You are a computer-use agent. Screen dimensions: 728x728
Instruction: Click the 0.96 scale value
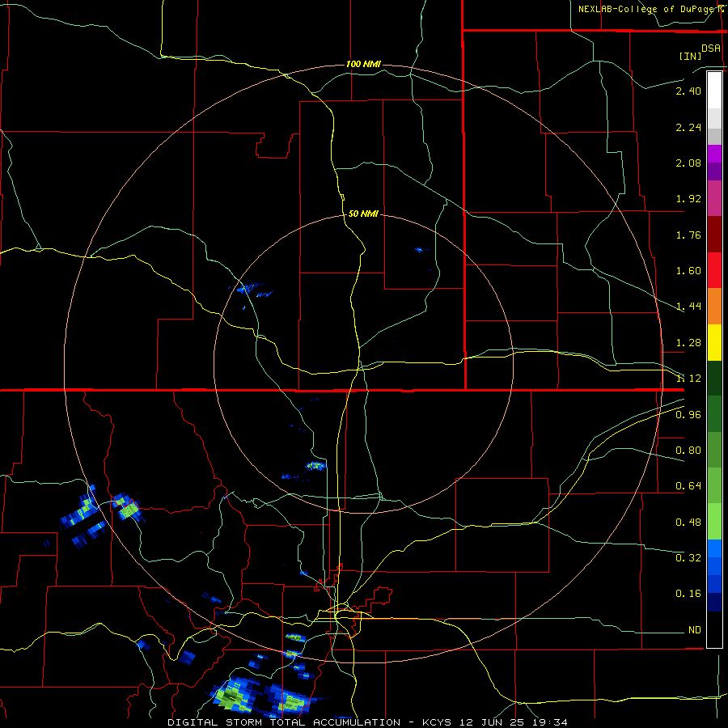pyautogui.click(x=688, y=415)
